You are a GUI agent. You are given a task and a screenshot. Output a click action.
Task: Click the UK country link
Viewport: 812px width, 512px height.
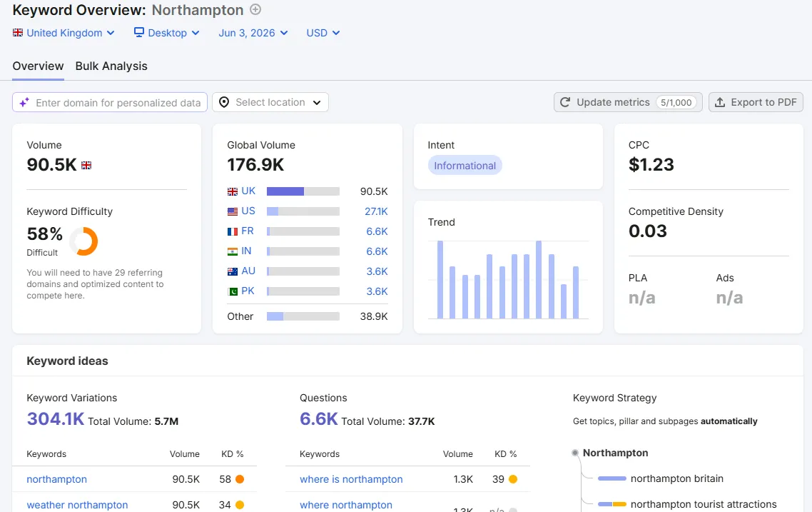coord(248,191)
